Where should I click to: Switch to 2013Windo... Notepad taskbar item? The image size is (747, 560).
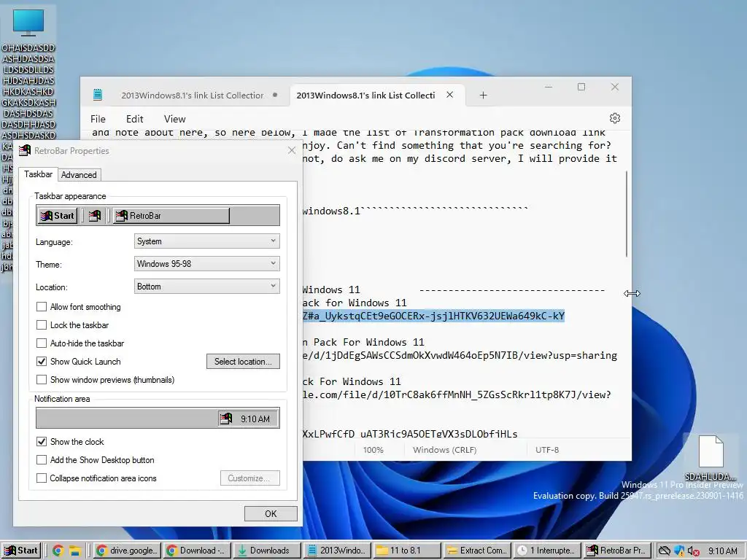point(337,551)
